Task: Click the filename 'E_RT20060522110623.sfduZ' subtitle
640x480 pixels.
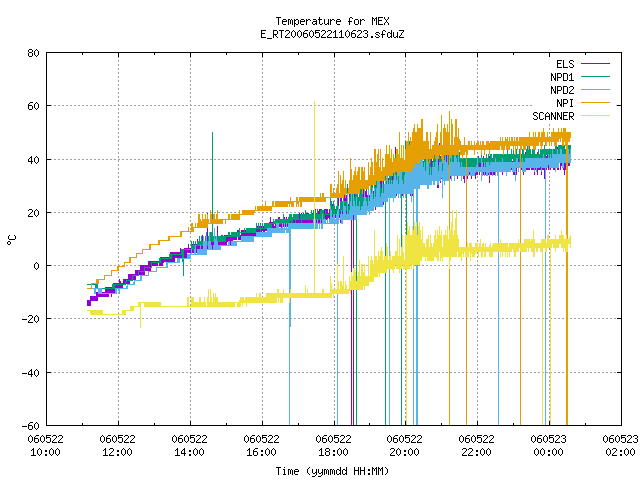Action: pyautogui.click(x=332, y=34)
